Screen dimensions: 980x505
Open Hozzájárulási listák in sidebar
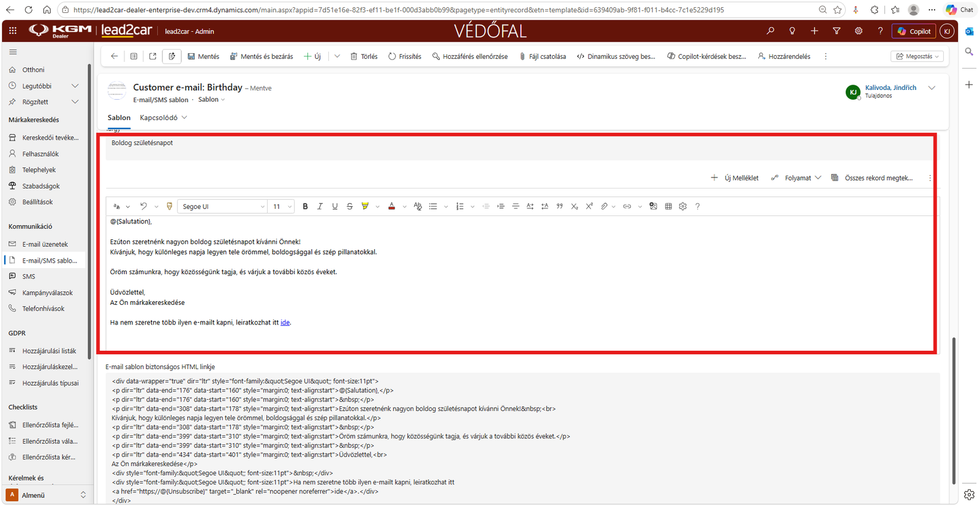49,351
